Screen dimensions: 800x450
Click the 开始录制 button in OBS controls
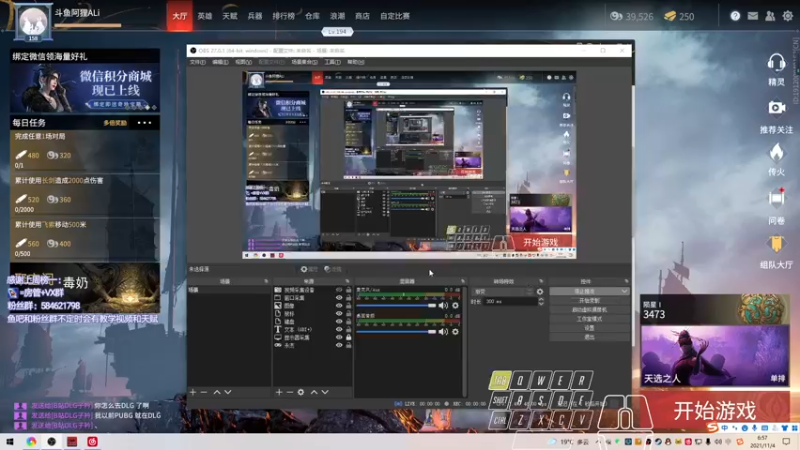pos(589,301)
